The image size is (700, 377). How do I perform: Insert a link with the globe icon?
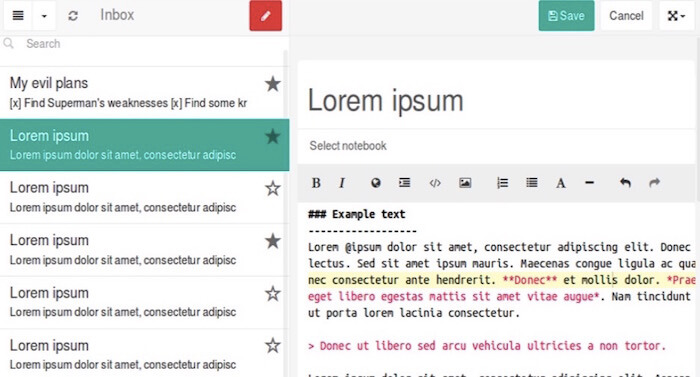pyautogui.click(x=376, y=183)
